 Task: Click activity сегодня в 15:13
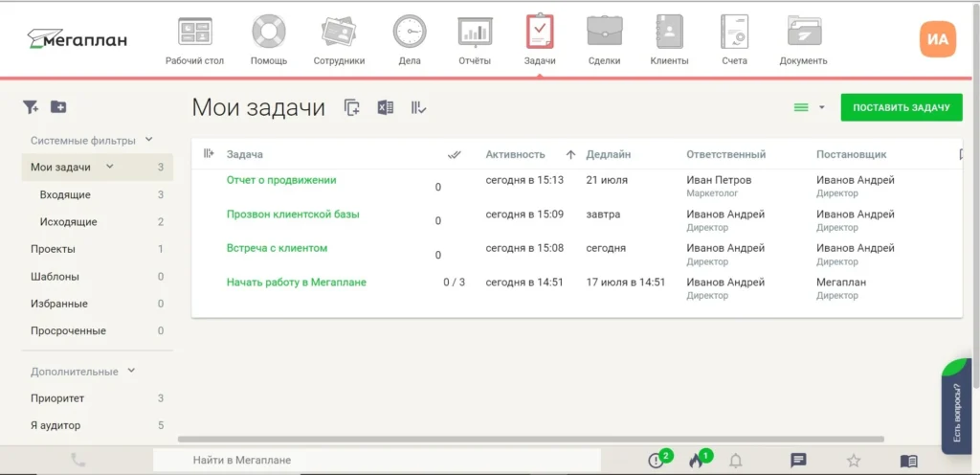[x=524, y=180]
